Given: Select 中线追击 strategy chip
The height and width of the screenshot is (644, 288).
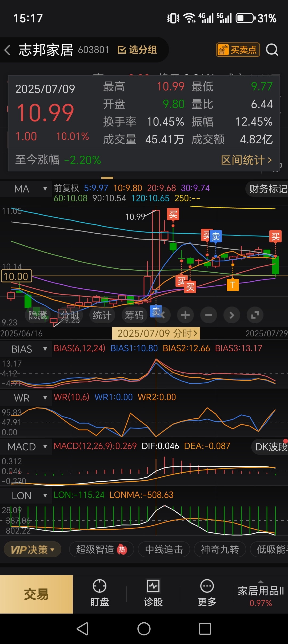Looking at the screenshot, I should [x=164, y=549].
